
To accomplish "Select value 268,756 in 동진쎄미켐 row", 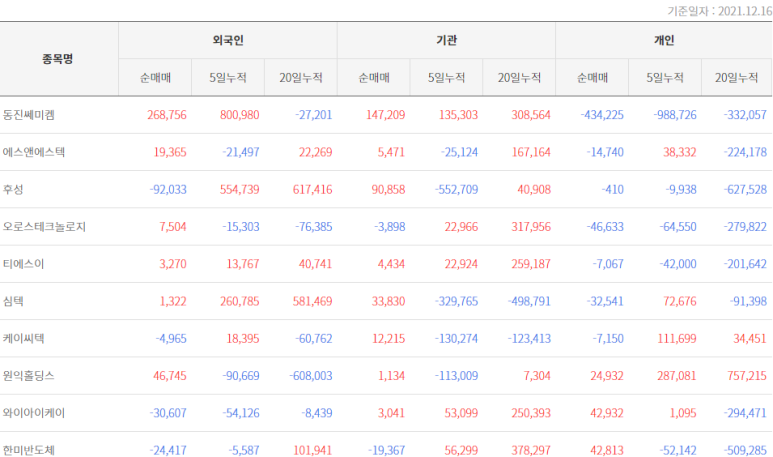I will click(167, 115).
